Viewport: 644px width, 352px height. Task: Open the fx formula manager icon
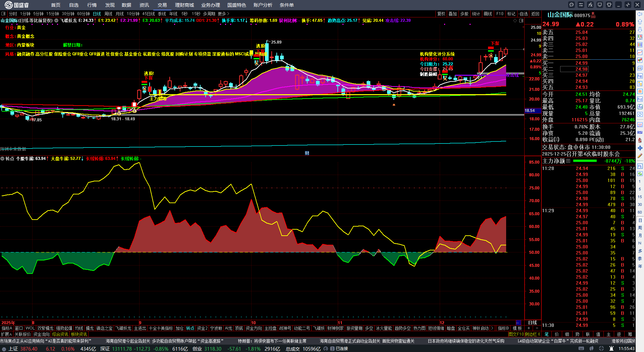tap(590, 5)
